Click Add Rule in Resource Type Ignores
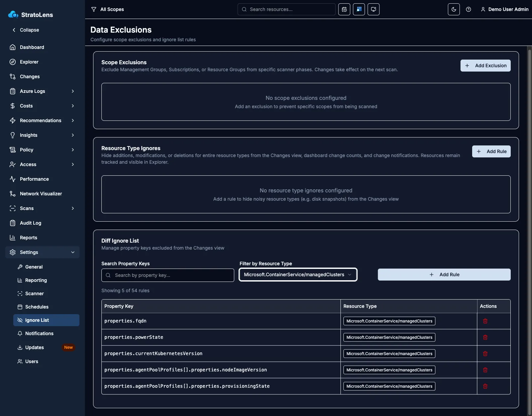Viewport: 532px width, 416px height. (491, 151)
